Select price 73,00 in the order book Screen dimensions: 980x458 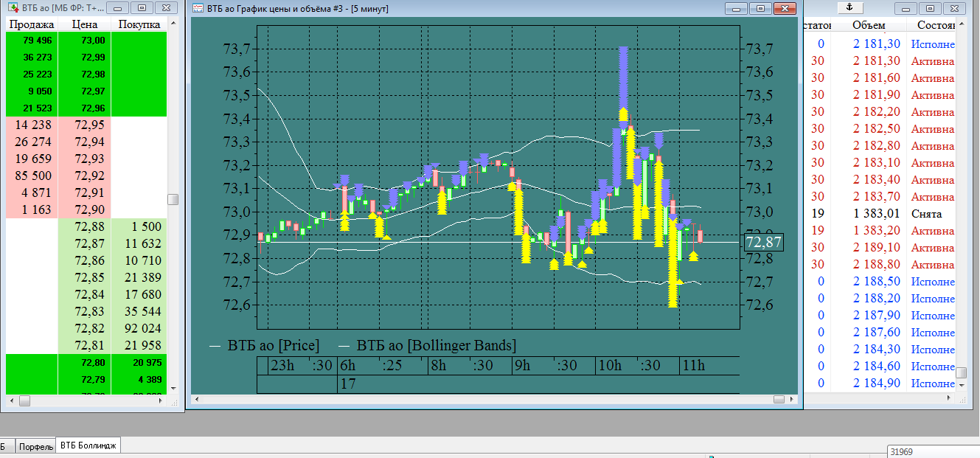pyautogui.click(x=86, y=41)
